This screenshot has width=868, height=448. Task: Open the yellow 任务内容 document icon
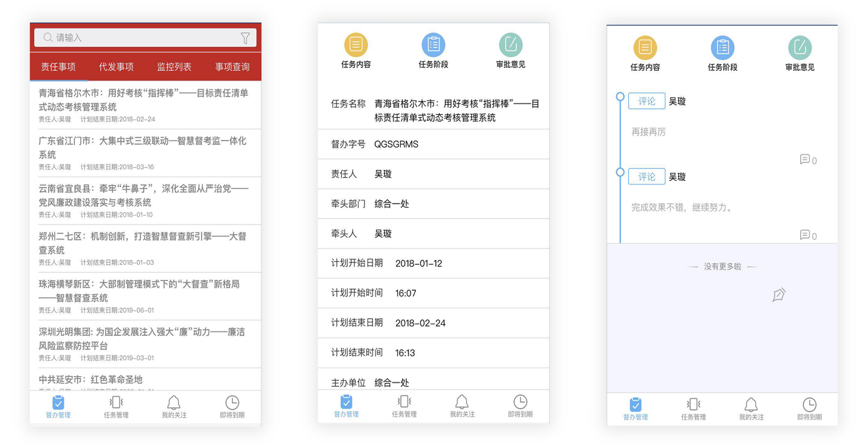[356, 45]
